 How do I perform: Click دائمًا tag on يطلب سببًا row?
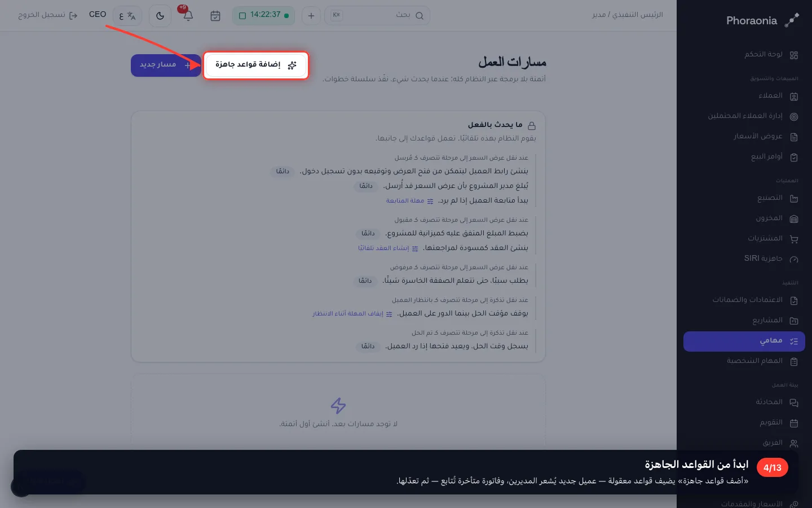click(365, 281)
